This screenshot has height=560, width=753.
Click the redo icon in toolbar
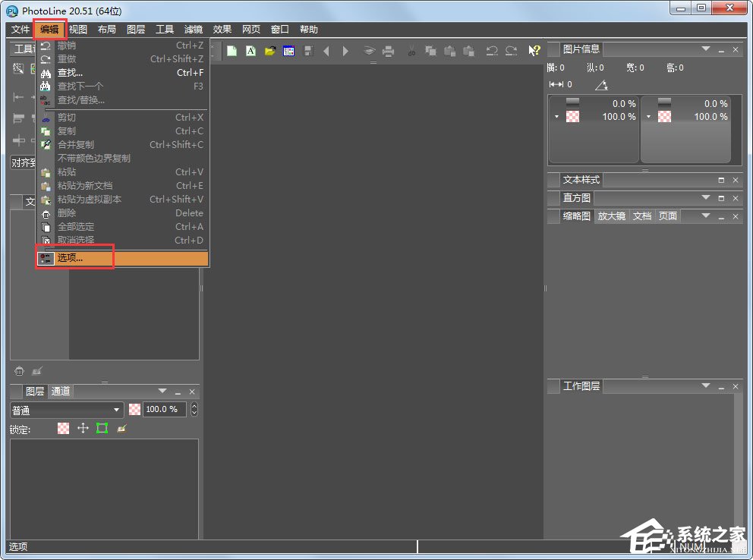coord(511,51)
